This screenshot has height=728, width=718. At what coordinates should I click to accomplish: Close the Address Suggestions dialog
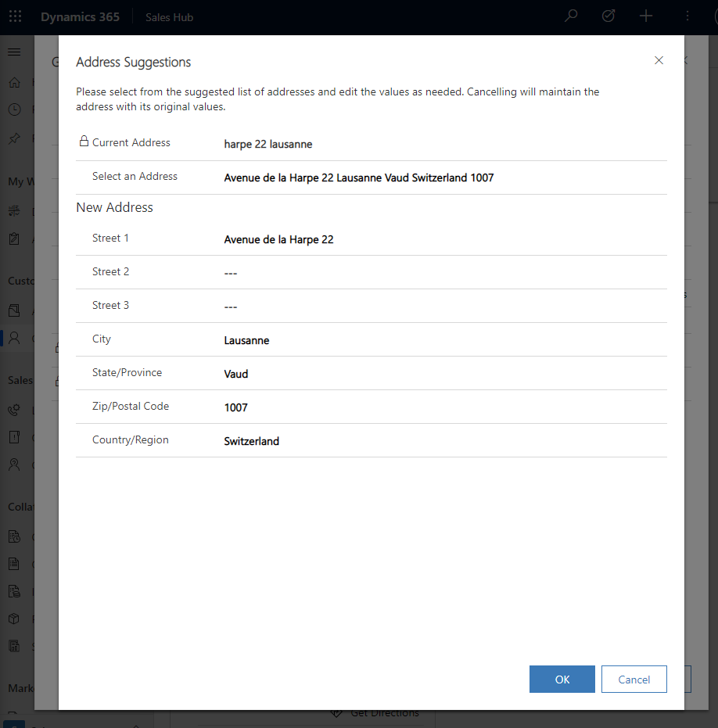(x=659, y=60)
